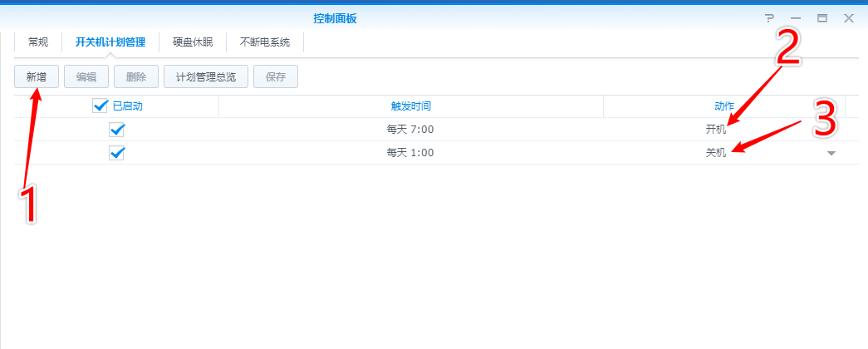Close the control panel window
The width and height of the screenshot is (868, 349).
[x=849, y=18]
